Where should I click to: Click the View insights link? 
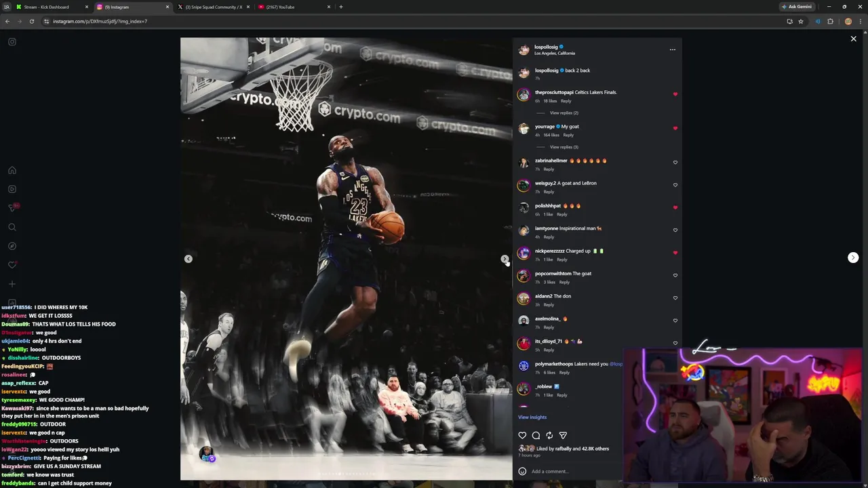532,417
